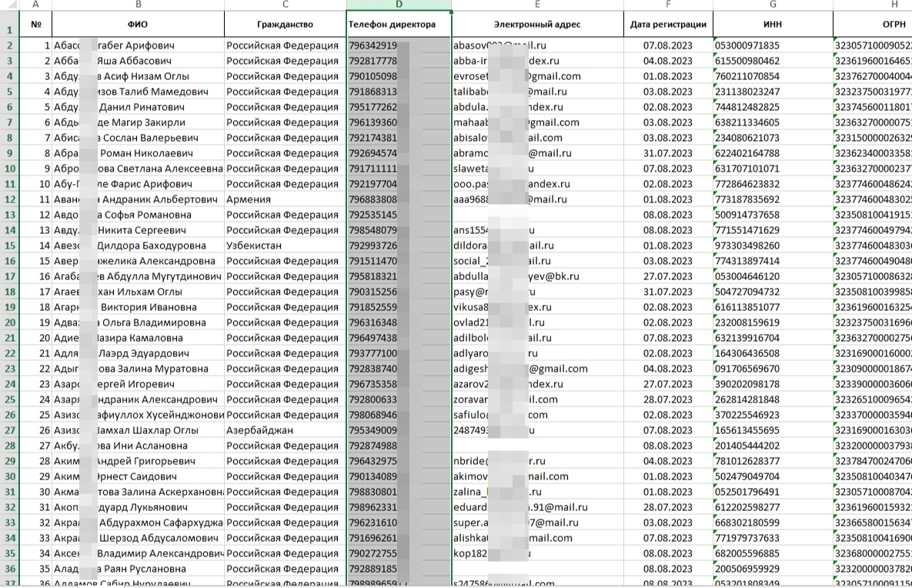The height and width of the screenshot is (588, 912).
Task: Select entire column G by its header
Action: point(772,5)
